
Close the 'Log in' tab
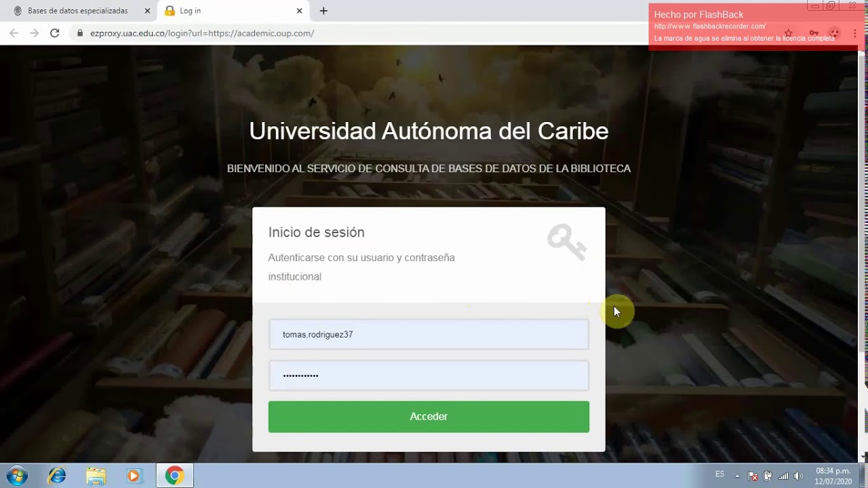(299, 11)
